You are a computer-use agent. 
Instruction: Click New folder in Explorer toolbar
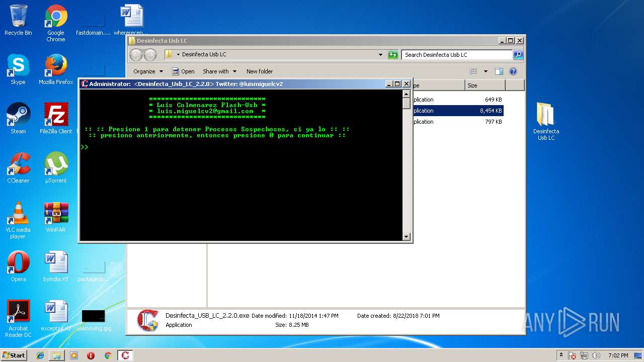click(260, 71)
